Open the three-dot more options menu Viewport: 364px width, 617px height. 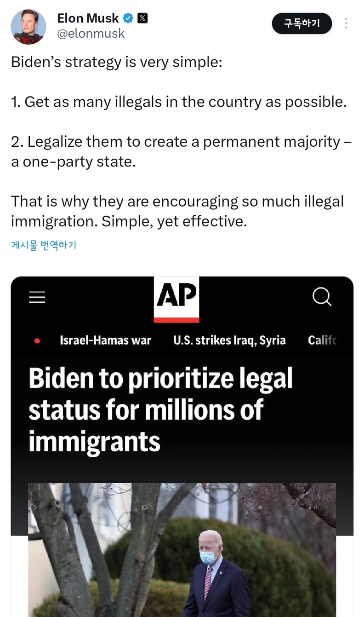(x=346, y=23)
